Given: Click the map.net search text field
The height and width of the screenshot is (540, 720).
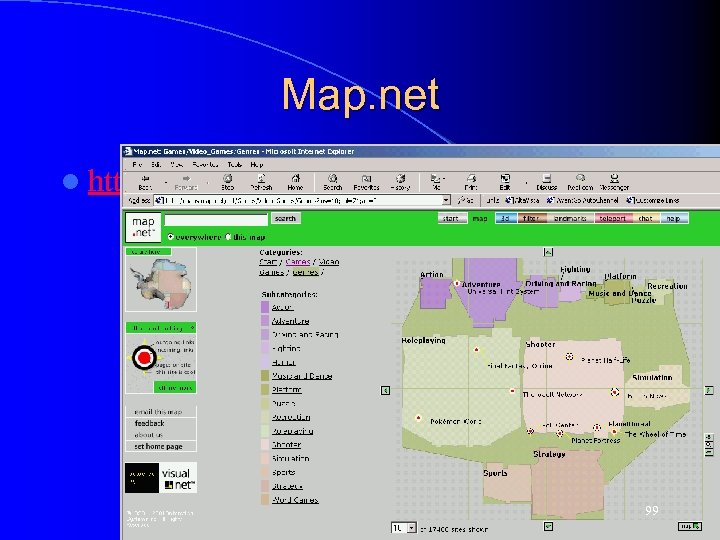Looking at the screenshot, I should click(x=216, y=219).
